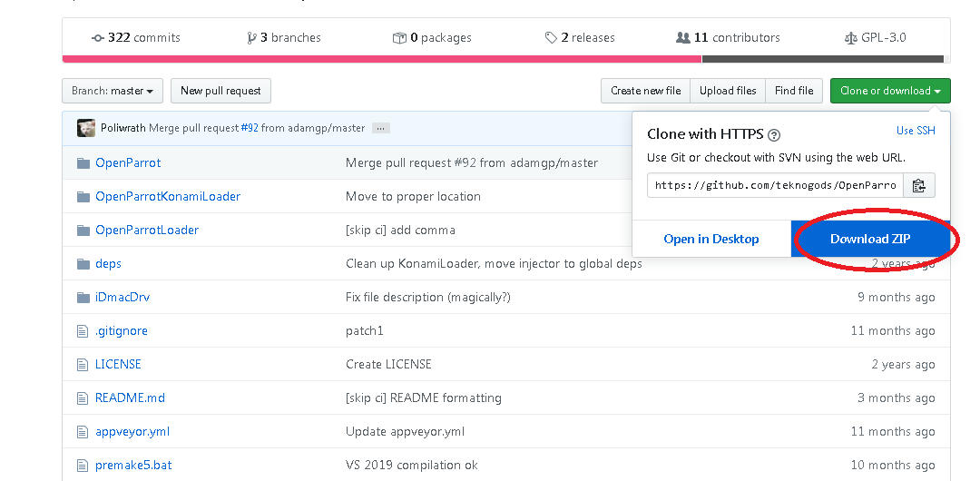Image resolution: width=980 pixels, height=481 pixels.
Task: Click the Create new file button
Action: 646,91
